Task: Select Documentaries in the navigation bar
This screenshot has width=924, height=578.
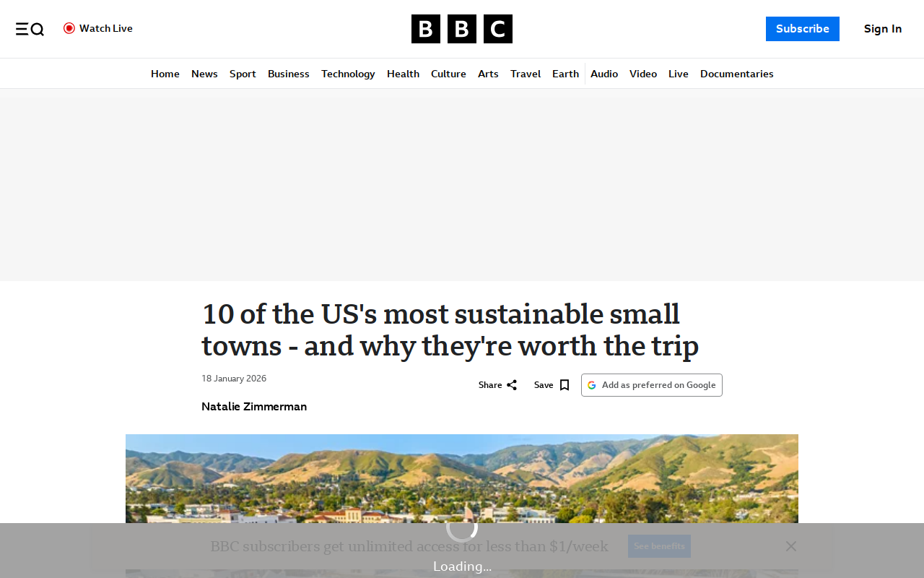Action: pyautogui.click(x=736, y=74)
